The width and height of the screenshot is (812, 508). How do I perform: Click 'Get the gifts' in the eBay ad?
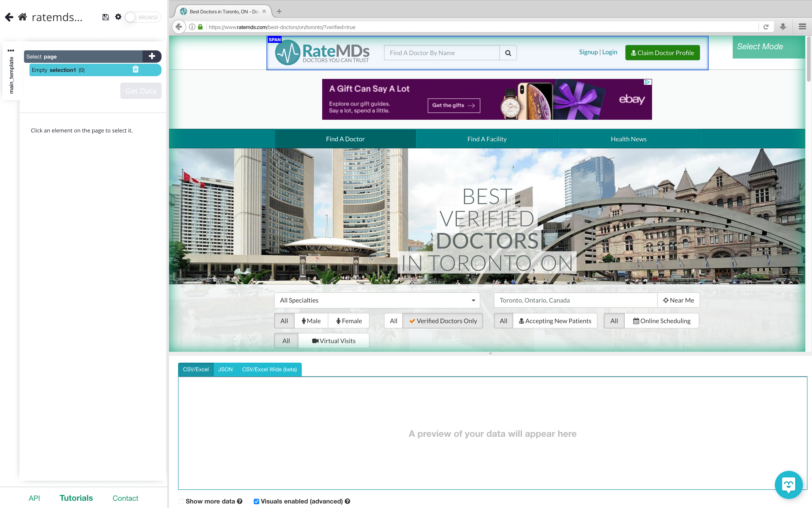click(454, 105)
